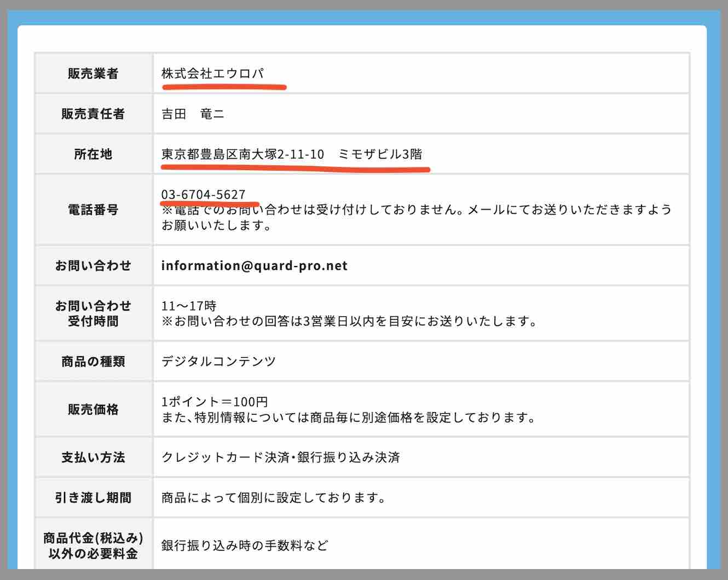Click the 支払い方法 row header
Viewport: 728px width, 580px height.
click(93, 457)
